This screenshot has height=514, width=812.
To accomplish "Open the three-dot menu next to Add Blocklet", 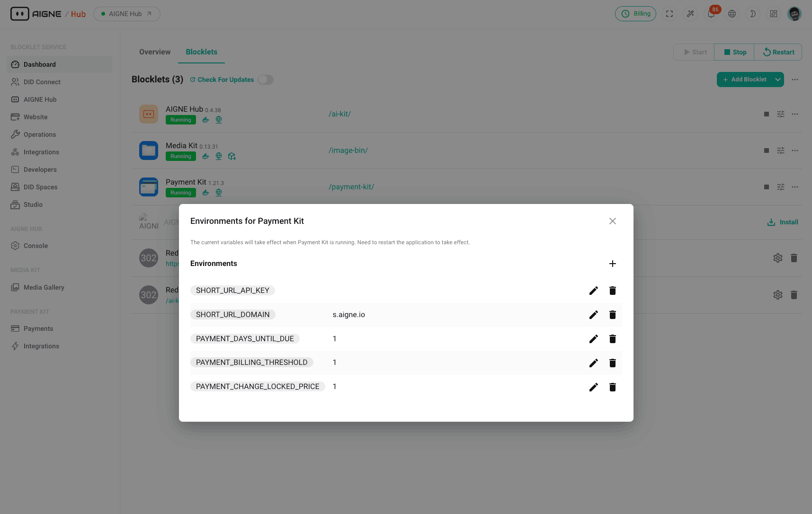I will click(x=795, y=80).
